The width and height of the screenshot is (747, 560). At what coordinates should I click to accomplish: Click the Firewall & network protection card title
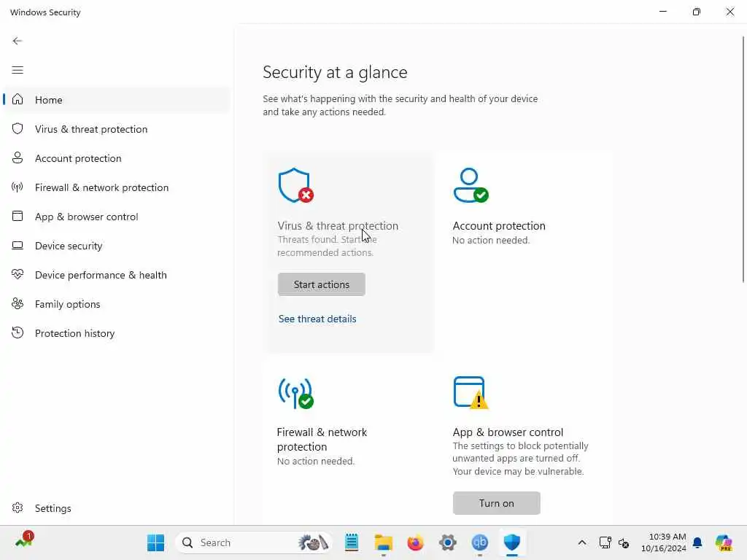click(322, 439)
